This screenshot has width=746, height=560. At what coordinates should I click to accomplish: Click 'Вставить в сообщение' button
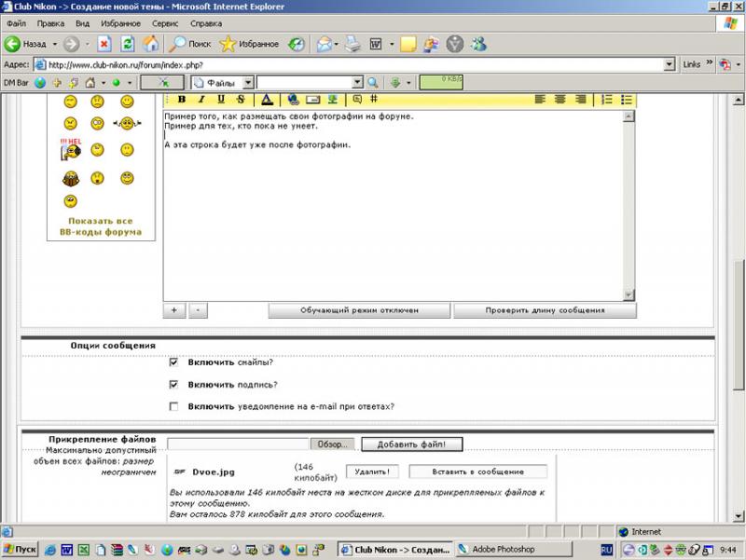click(x=477, y=471)
